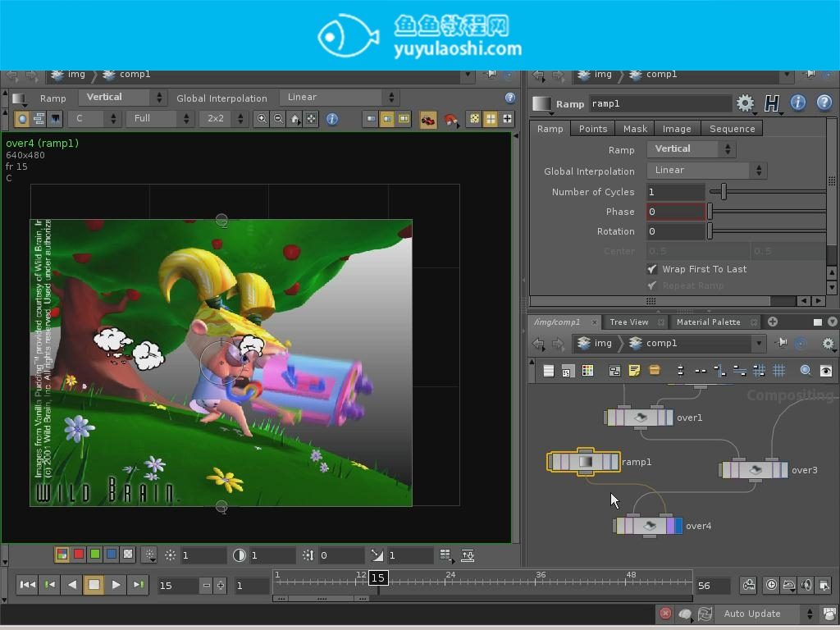Open the Auto Update mode dropdown
The image size is (840, 630).
[x=767, y=614]
